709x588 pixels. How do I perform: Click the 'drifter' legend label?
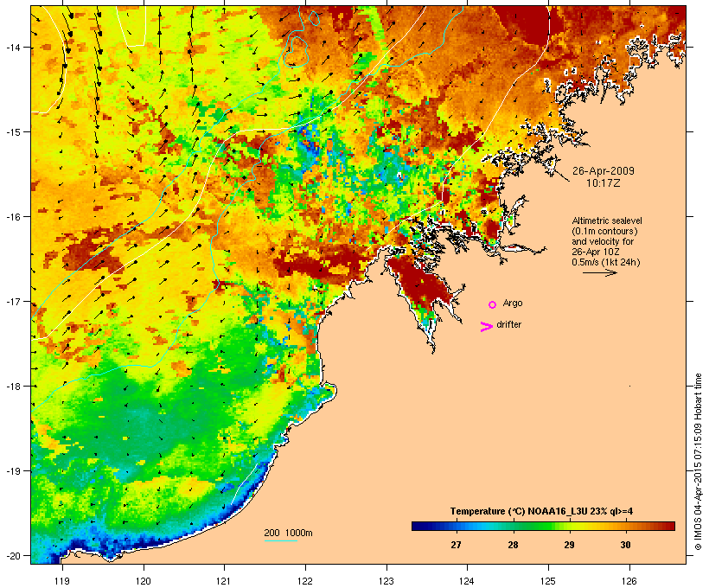coord(508,324)
